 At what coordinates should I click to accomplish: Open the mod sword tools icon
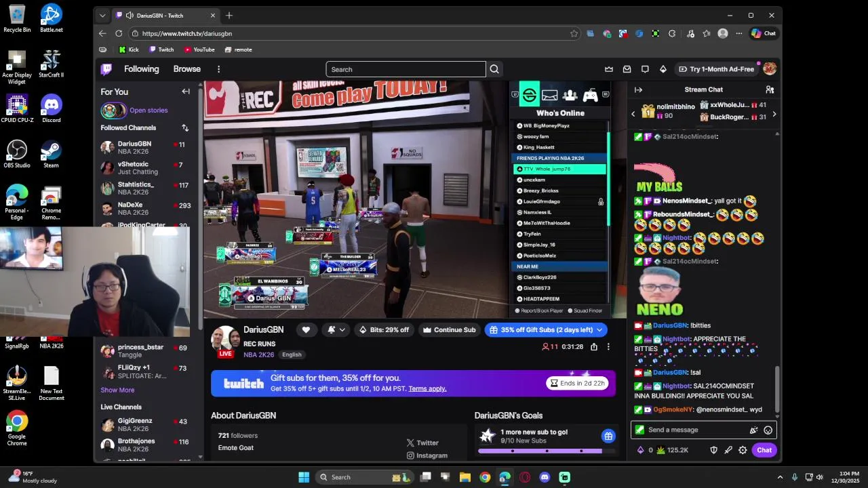(x=728, y=450)
